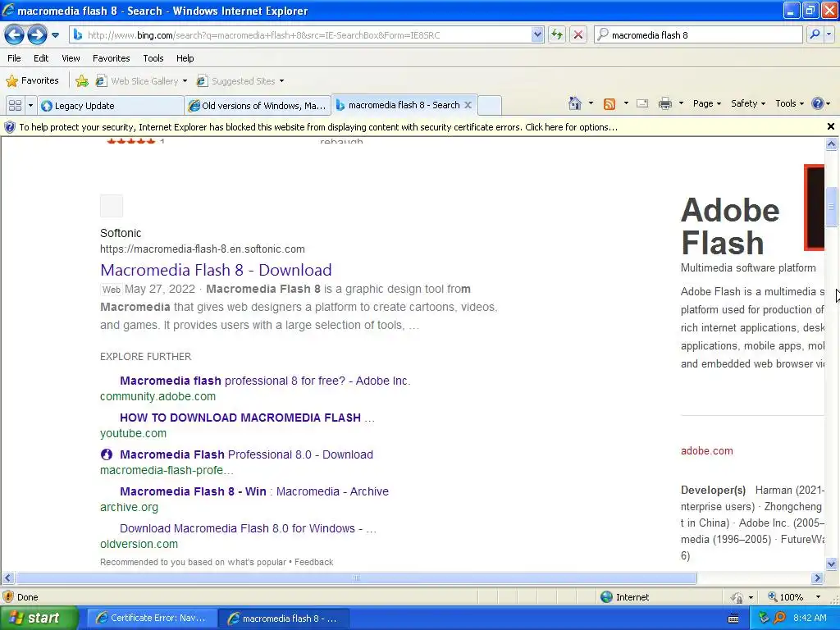The image size is (840, 630).
Task: Switch to the Legacy Update tab
Action: (x=111, y=106)
